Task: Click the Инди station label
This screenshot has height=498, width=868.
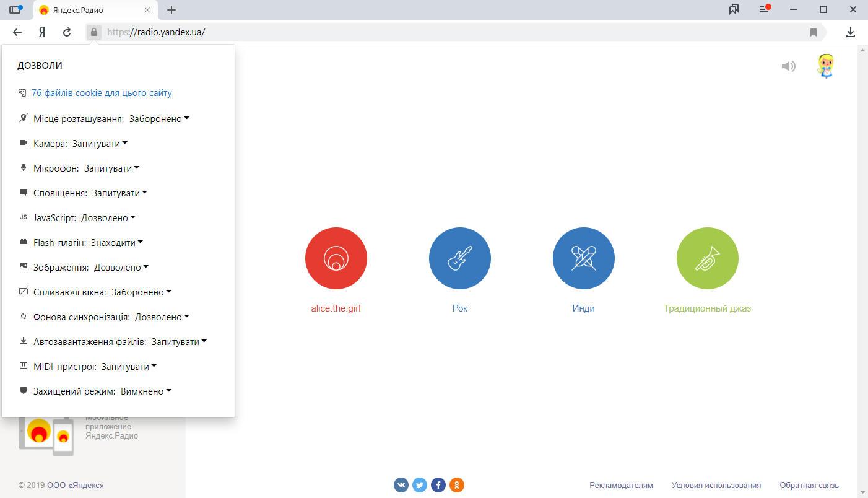Action: pos(584,308)
